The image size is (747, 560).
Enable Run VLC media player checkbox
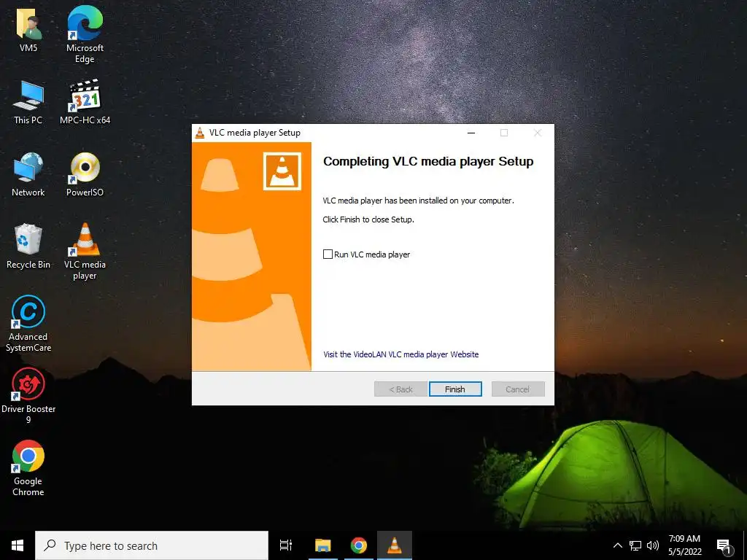(328, 254)
